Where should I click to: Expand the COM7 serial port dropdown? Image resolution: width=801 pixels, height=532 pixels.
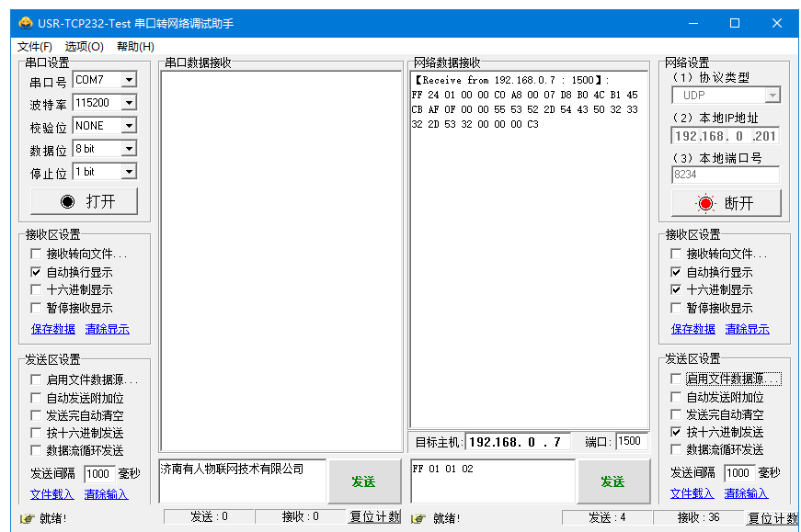click(129, 80)
